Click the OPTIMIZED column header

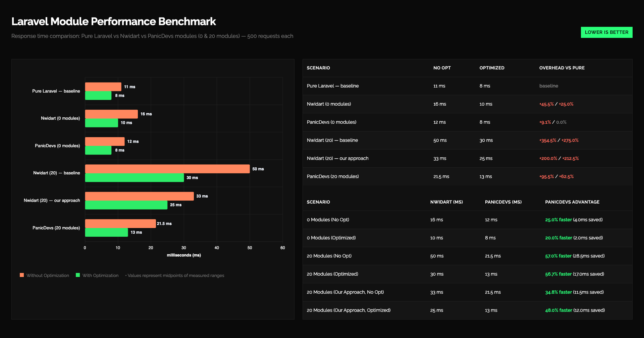492,68
